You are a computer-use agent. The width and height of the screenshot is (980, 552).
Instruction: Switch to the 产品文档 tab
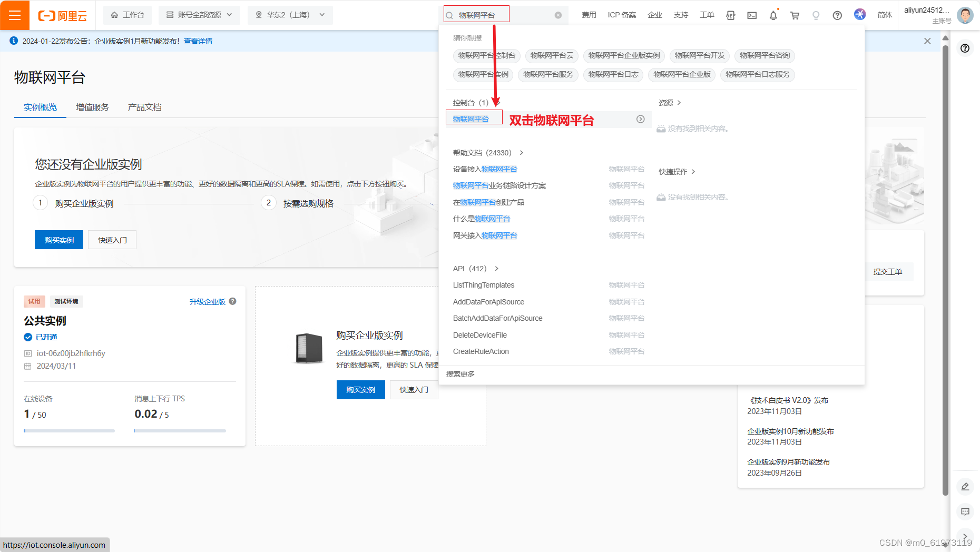coord(144,107)
